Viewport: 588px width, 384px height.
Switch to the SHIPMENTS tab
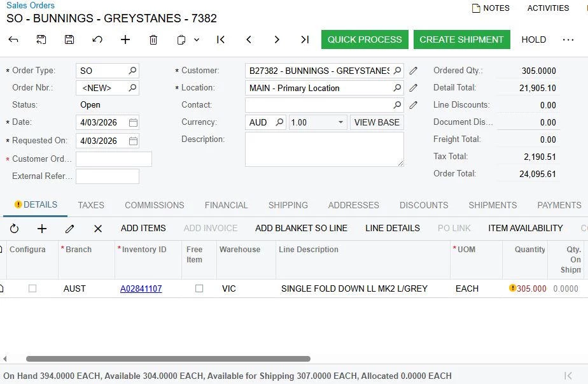coord(493,205)
